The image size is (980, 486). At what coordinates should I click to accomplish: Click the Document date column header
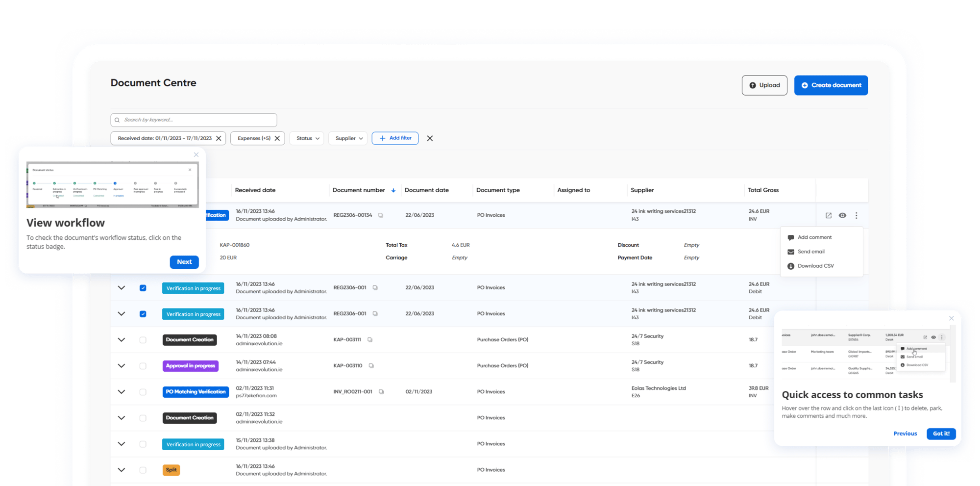coord(426,190)
